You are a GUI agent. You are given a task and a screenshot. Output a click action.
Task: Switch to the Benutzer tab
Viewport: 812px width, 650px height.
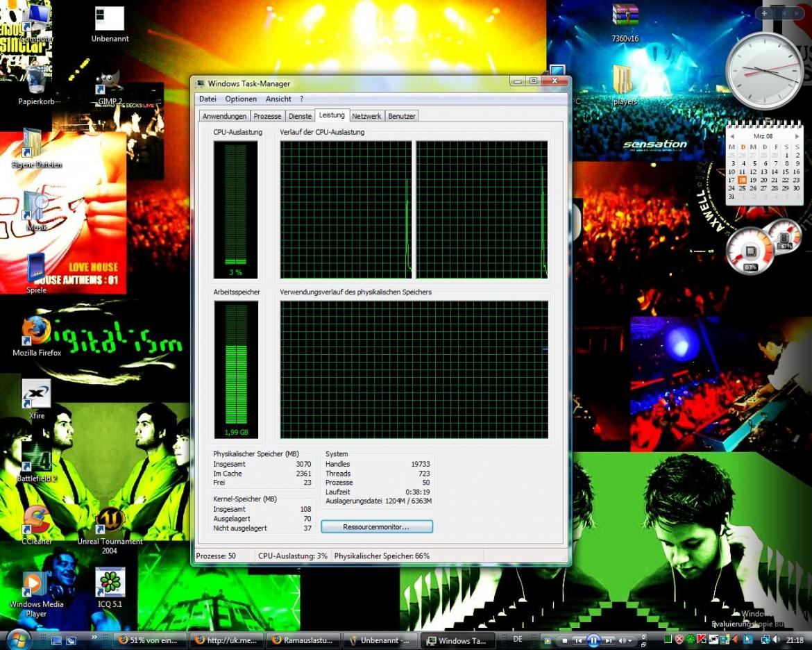[x=401, y=116]
